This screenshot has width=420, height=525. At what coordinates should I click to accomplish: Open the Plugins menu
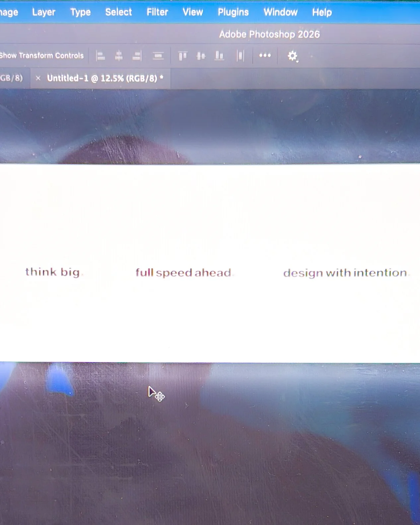coord(233,12)
